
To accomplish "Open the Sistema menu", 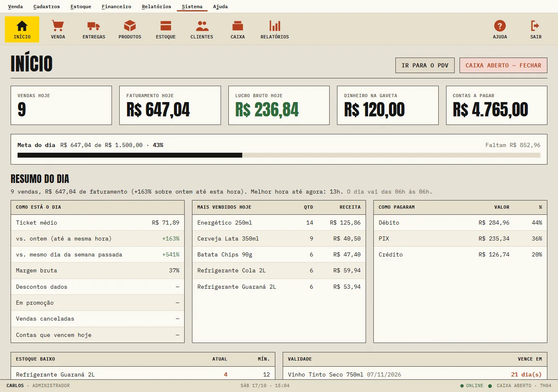I will 192,7.
